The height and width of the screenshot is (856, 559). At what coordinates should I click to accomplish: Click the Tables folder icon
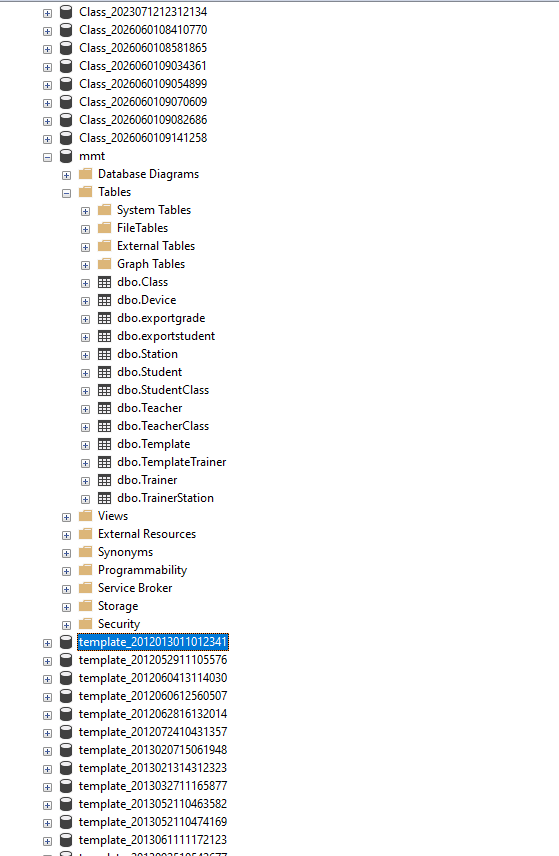click(85, 192)
